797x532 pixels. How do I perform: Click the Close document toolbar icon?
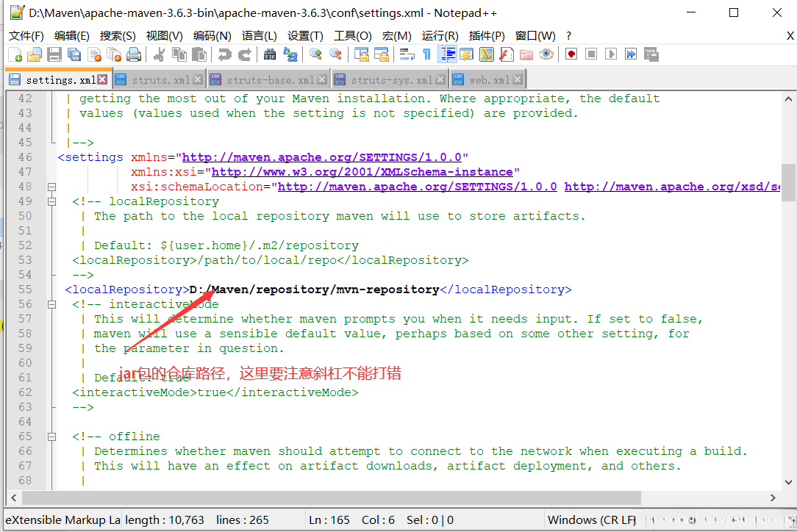(x=95, y=54)
